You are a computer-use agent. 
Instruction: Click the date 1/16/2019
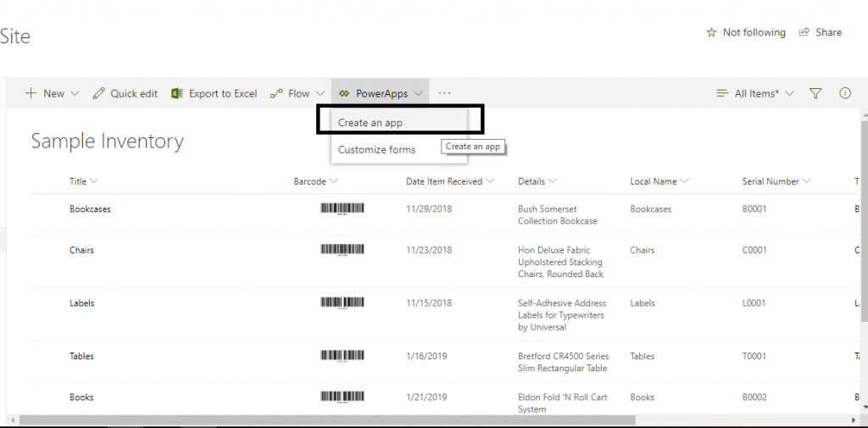(427, 356)
